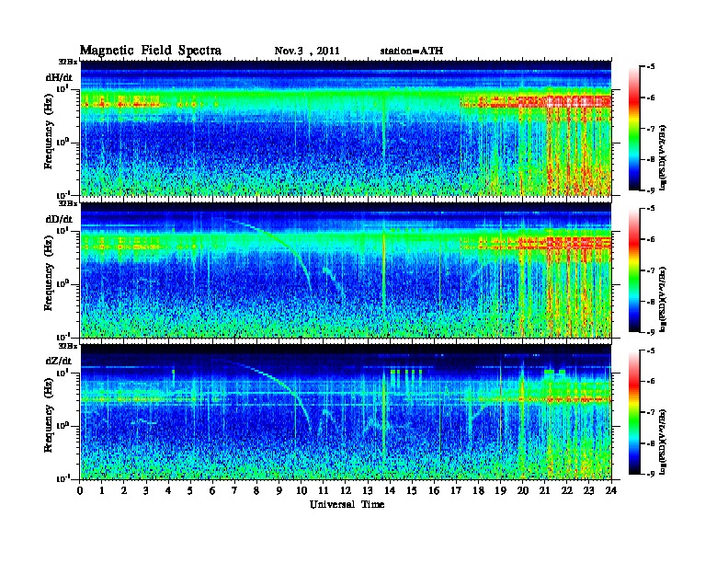Click hour 4 on the Universal Time axis
Screen dimensions: 728x563
168,490
